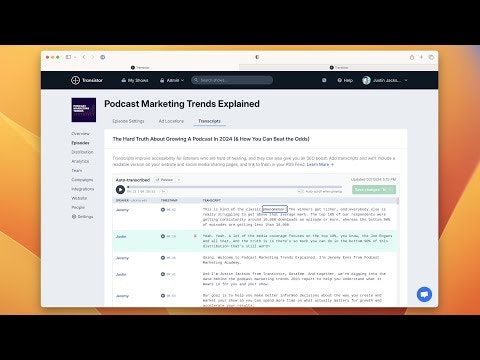Open My Shows in top navigation
This screenshot has height=360, width=480.
tap(135, 80)
